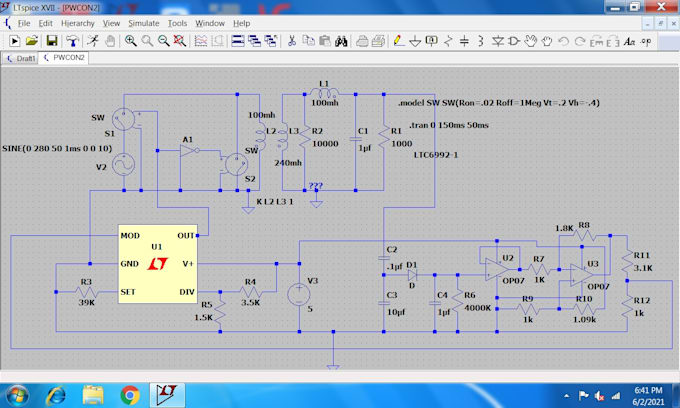Select the Place Ground symbol tool
The height and width of the screenshot is (408, 680).
click(x=415, y=41)
